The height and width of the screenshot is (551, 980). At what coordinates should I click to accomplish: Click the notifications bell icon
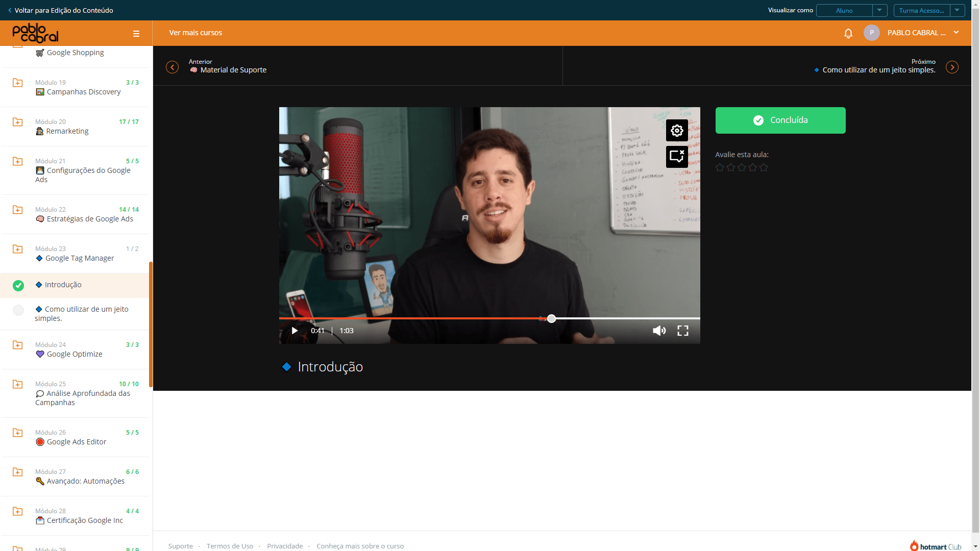(x=848, y=33)
